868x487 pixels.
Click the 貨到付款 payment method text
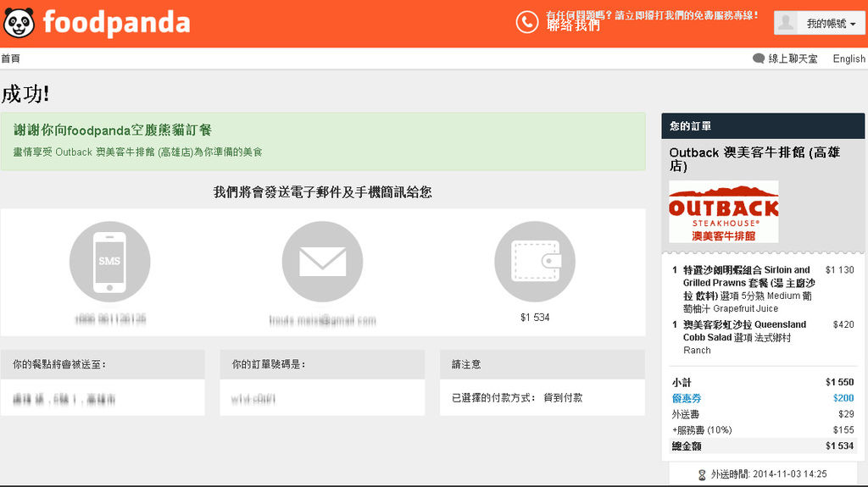[563, 398]
